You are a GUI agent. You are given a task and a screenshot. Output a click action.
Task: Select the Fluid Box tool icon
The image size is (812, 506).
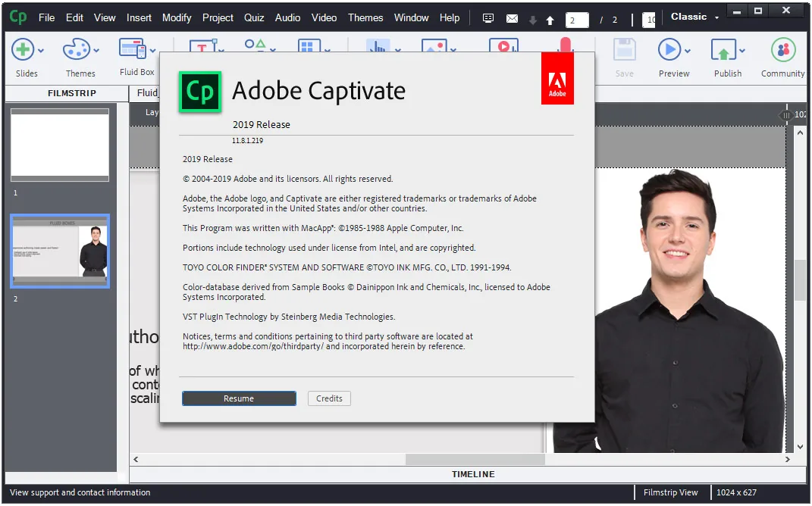pos(133,49)
